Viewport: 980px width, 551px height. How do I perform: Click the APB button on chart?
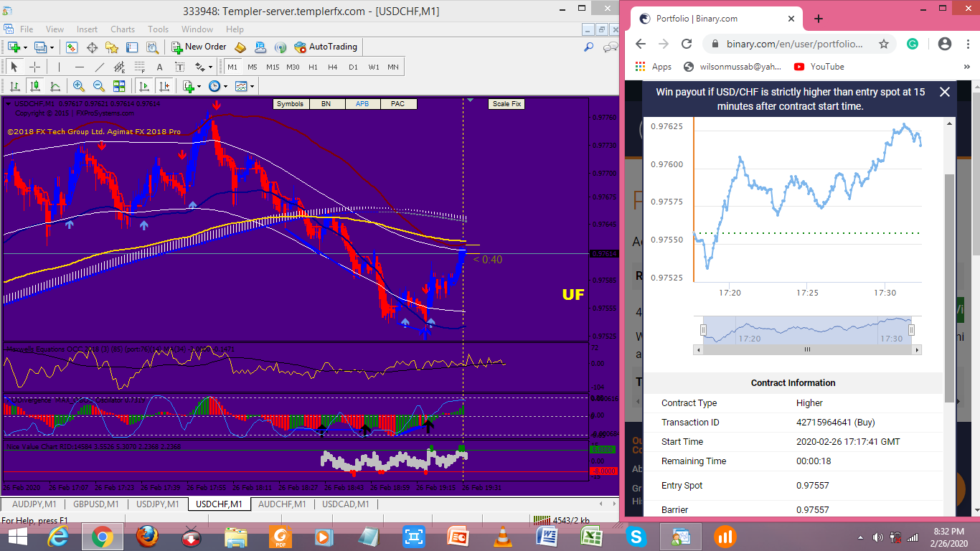[362, 104]
